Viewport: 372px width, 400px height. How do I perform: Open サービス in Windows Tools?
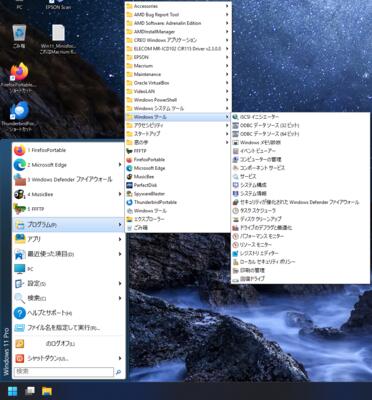coord(301,176)
